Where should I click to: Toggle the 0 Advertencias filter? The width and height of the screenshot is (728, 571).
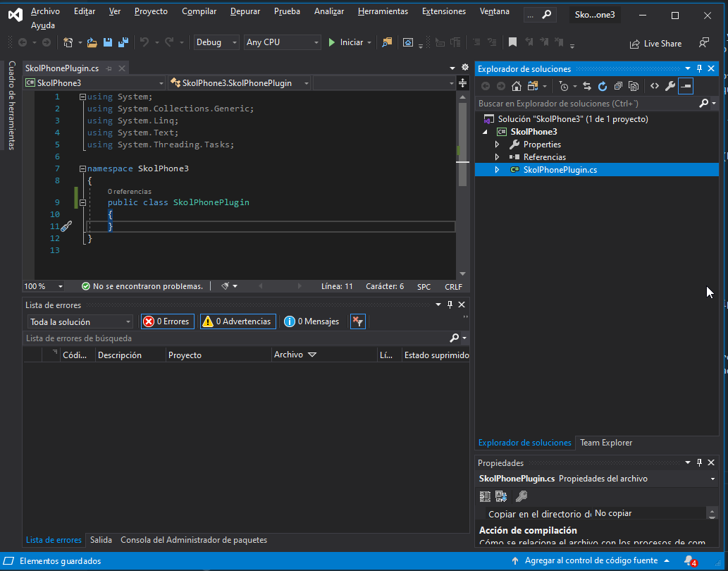coord(237,321)
